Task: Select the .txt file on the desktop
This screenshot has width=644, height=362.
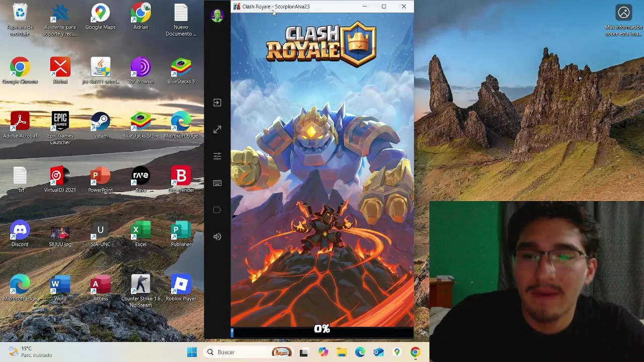Action: coord(20,179)
